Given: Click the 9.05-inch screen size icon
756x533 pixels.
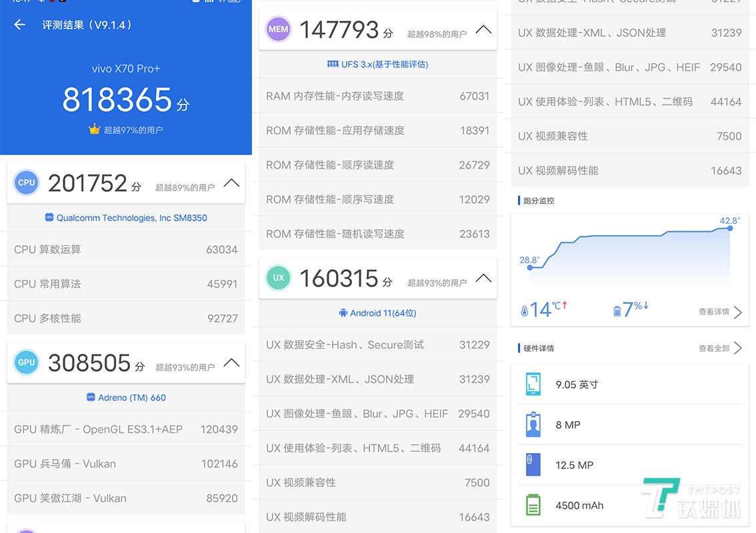Looking at the screenshot, I should coord(533,384).
